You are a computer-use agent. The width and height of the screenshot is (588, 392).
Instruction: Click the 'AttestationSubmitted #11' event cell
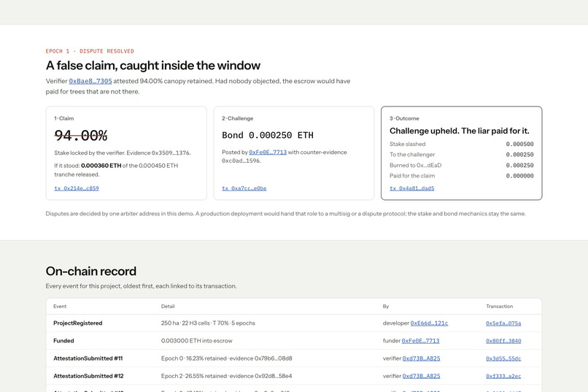click(x=88, y=358)
